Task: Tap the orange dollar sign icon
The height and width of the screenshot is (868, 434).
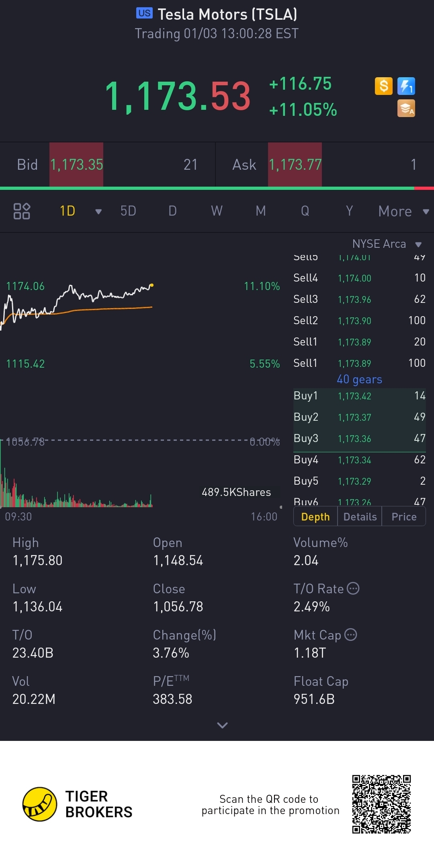Action: coord(383,86)
